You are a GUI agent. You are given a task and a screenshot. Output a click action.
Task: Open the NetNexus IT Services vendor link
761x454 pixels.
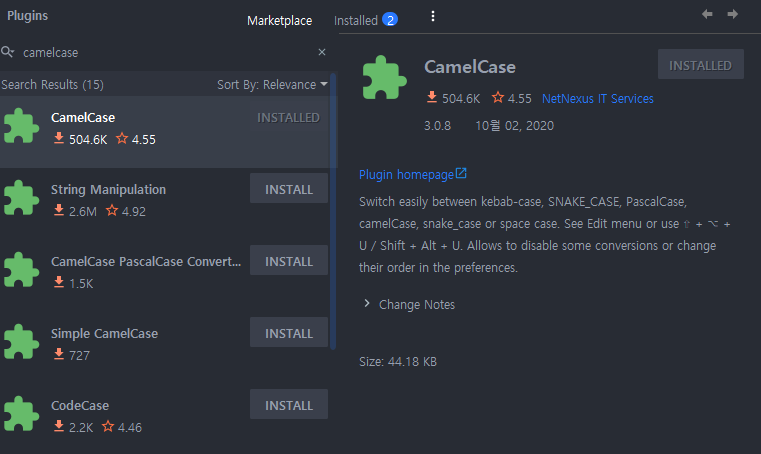point(597,99)
